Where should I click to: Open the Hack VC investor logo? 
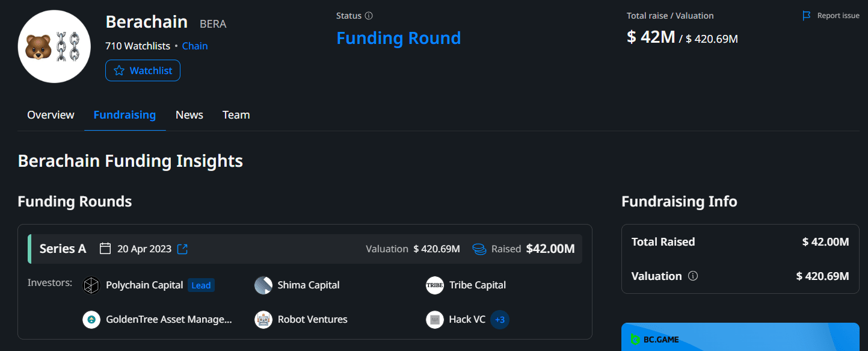click(x=434, y=319)
